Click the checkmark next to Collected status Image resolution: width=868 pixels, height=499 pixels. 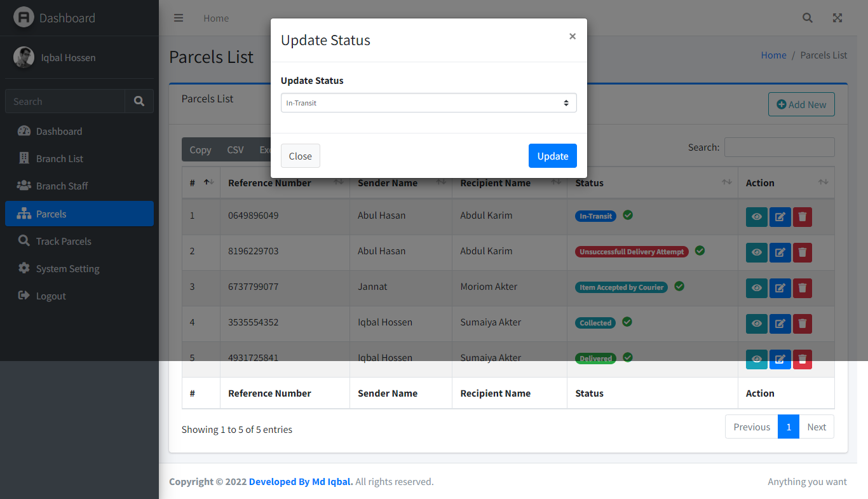click(627, 322)
